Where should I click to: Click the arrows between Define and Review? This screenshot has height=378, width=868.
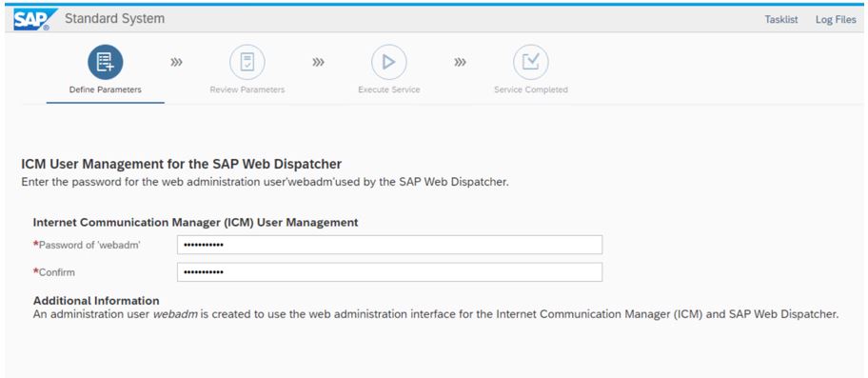pyautogui.click(x=176, y=62)
